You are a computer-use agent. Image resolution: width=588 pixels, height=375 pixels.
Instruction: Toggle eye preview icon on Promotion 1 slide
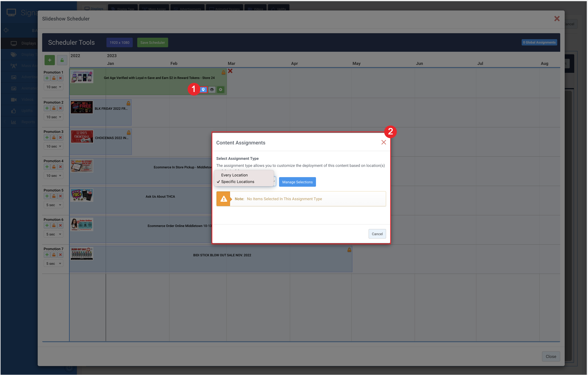pos(212,90)
